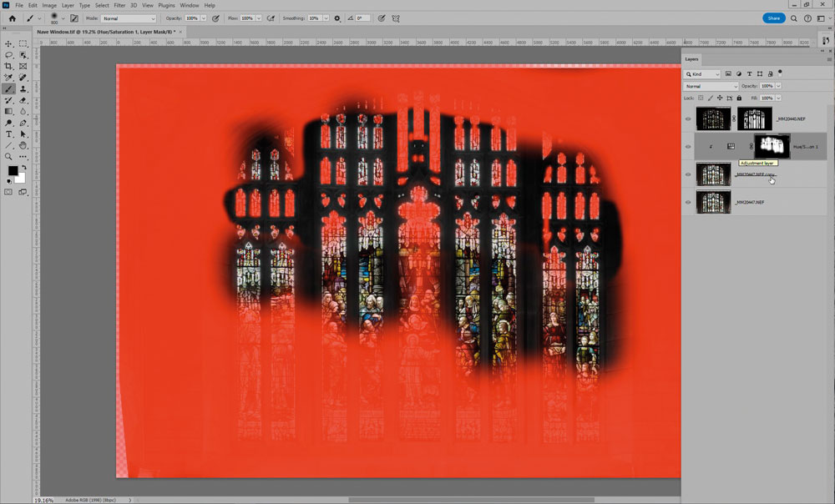This screenshot has height=504, width=835.
Task: Toggle visibility of _MM20440.NEF layer
Action: (x=688, y=118)
